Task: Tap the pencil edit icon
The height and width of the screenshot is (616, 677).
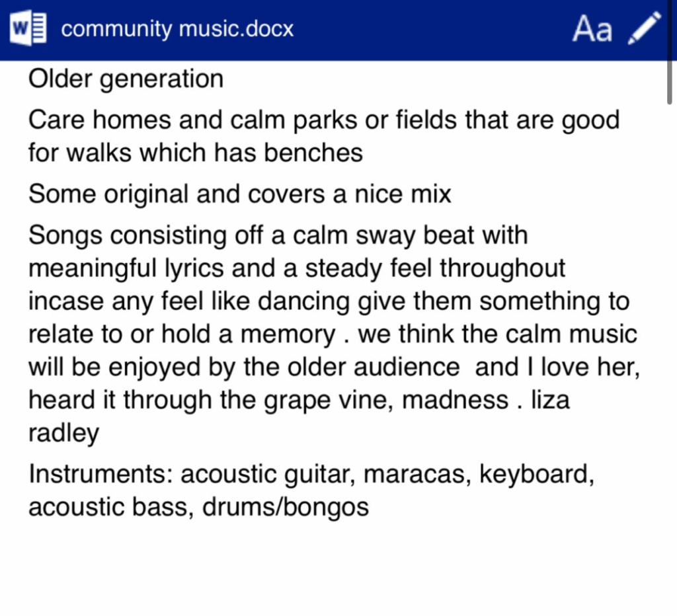Action: (643, 29)
